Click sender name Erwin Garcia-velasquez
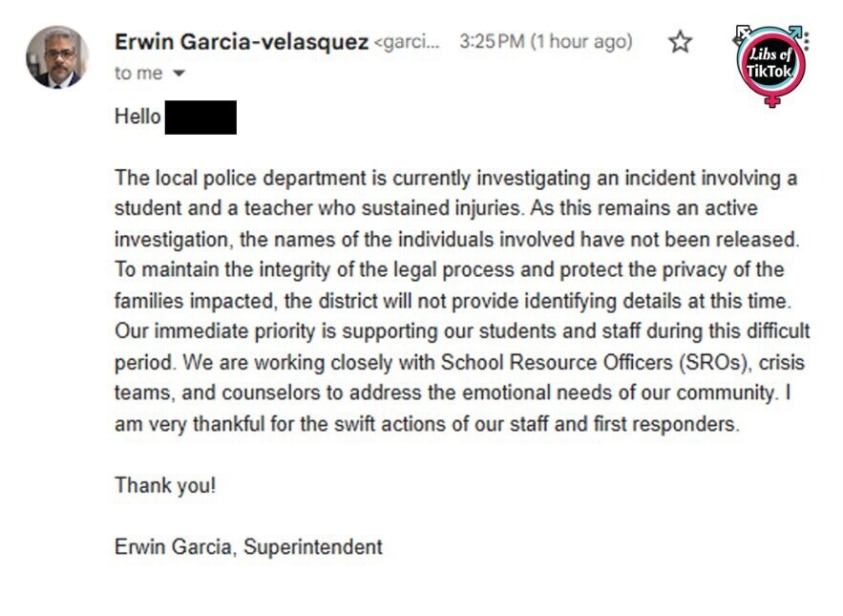 tap(241, 42)
